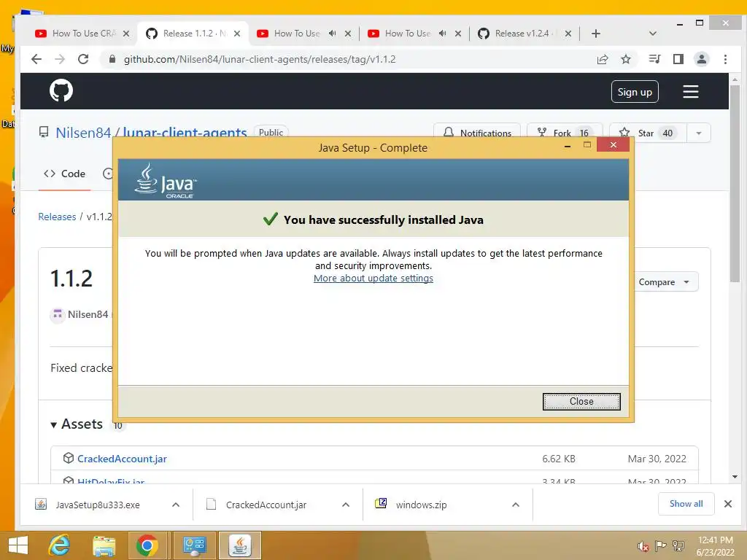Mute audio on second How To Use tab
Viewport: 747px width, 560px height.
332,34
